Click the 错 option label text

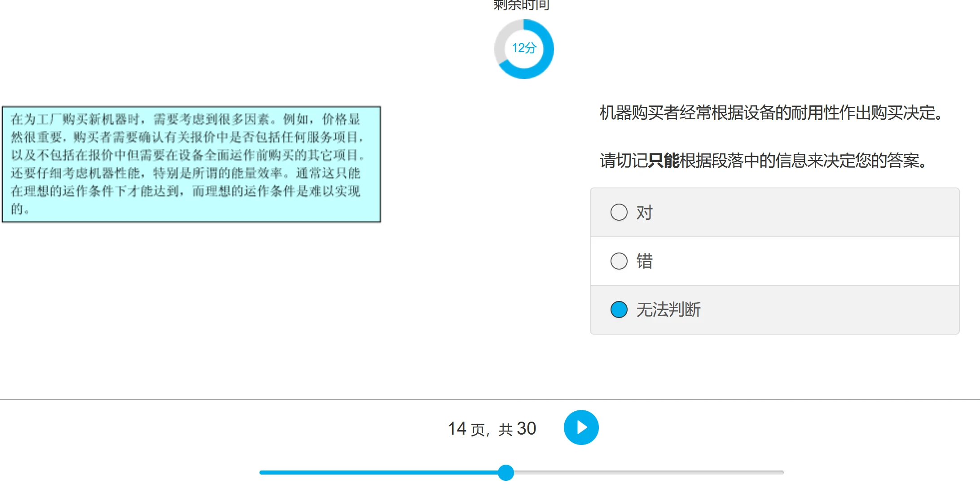[644, 261]
